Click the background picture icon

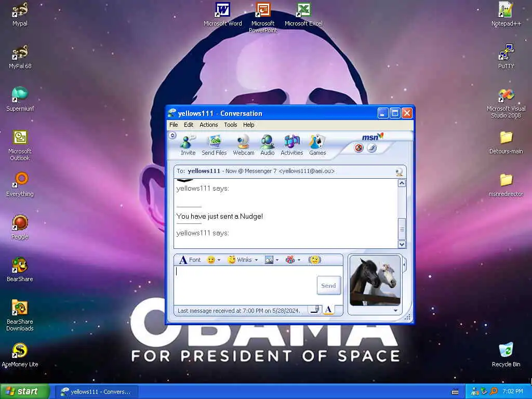269,260
